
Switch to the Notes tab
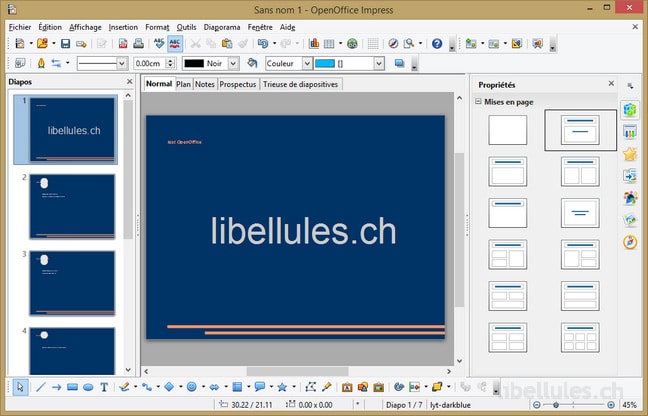click(205, 84)
